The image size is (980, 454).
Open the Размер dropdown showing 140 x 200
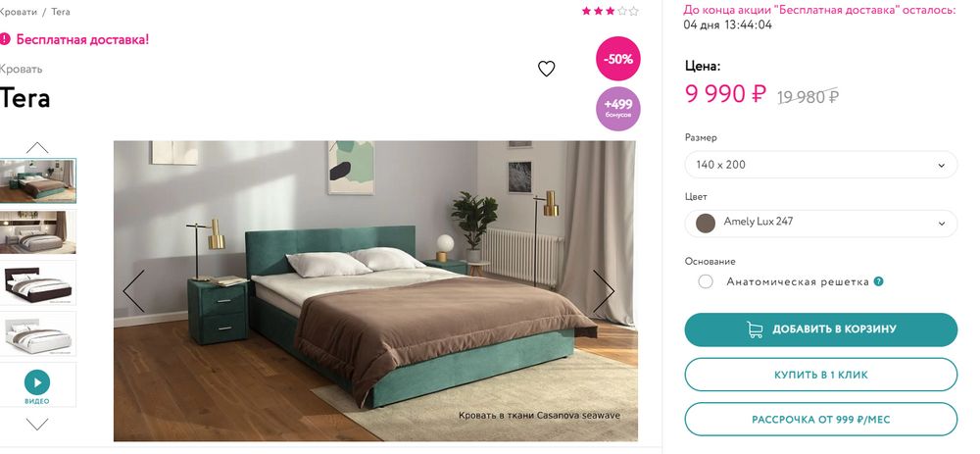click(x=821, y=165)
